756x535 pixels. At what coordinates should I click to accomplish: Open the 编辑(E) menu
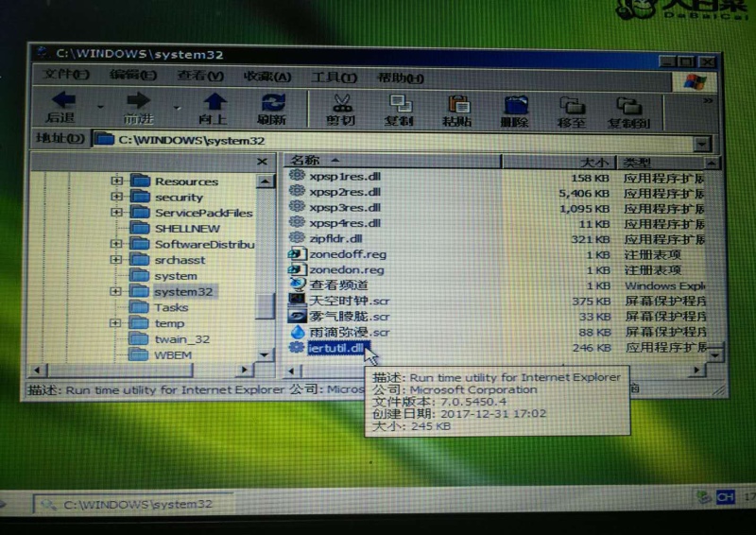[133, 75]
